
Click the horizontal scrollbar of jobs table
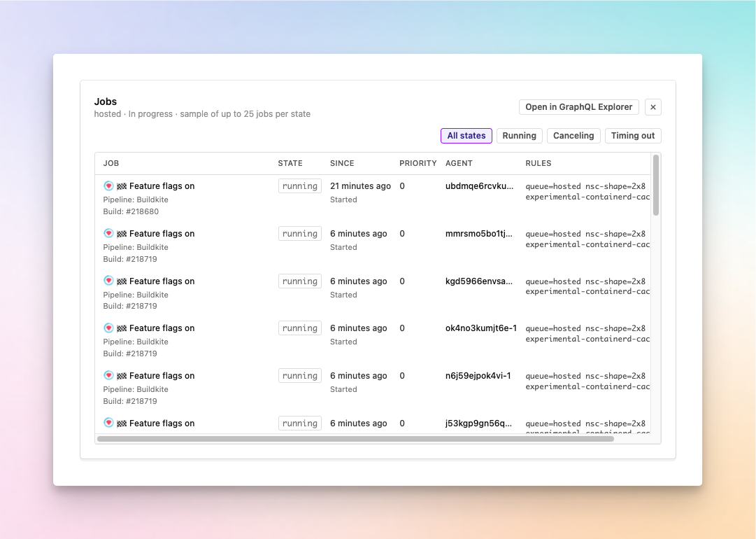355,439
